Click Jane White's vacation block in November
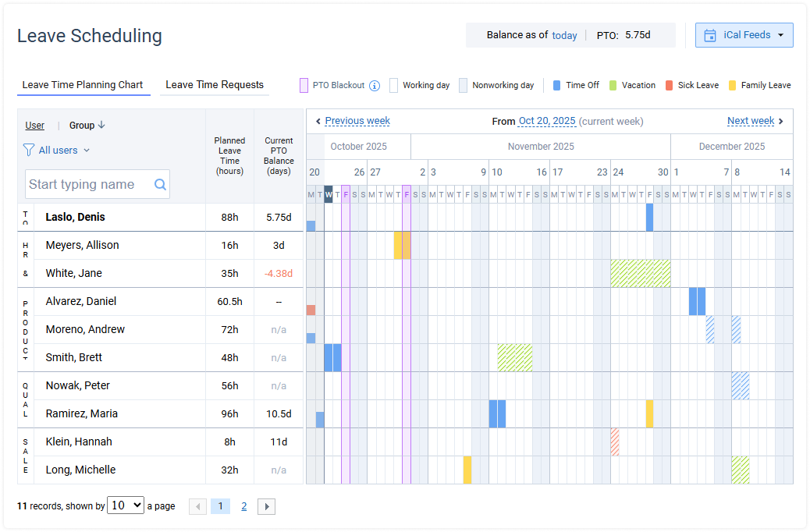Screen dimensions: 810x532 click(641, 273)
